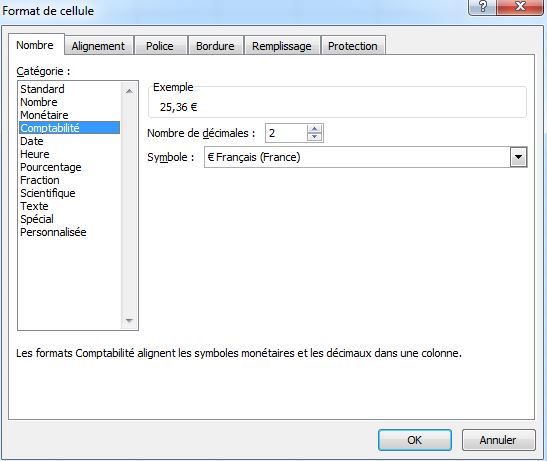The width and height of the screenshot is (547, 461).
Task: Pick the Personnalisée category
Action: tap(53, 232)
